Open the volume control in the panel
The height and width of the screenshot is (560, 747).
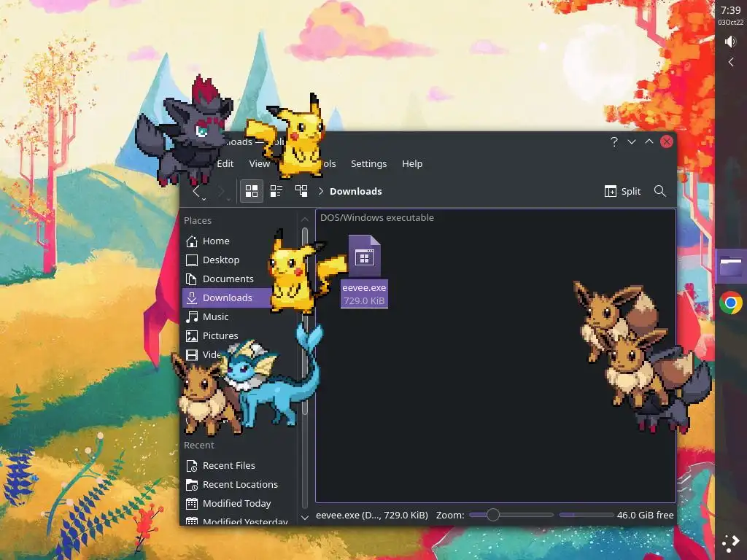(730, 42)
